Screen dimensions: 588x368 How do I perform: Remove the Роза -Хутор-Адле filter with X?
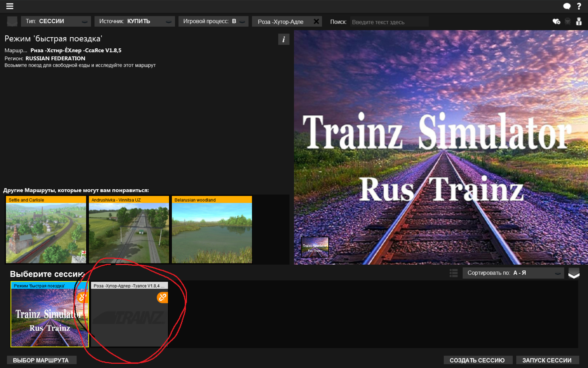pos(316,22)
